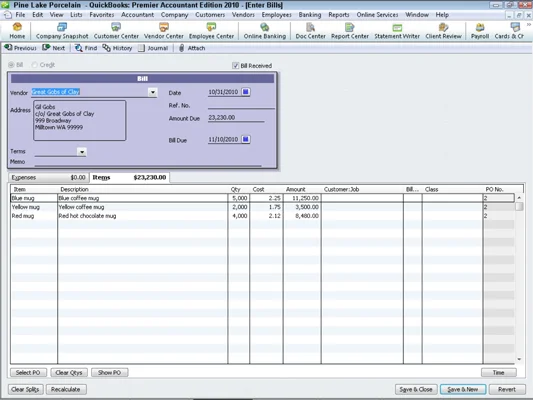Switch to the Expenses tab
This screenshot has width=533, height=400.
pos(48,177)
